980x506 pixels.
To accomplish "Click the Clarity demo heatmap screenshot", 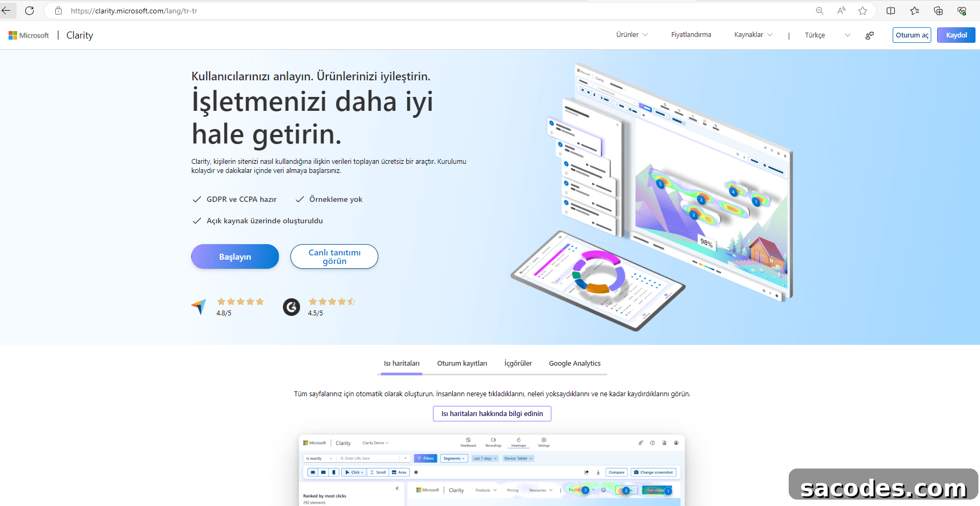I will coord(492,471).
